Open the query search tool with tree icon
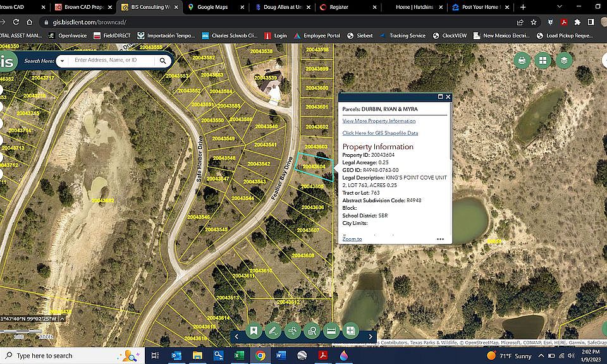607x364 pixels. (292, 331)
